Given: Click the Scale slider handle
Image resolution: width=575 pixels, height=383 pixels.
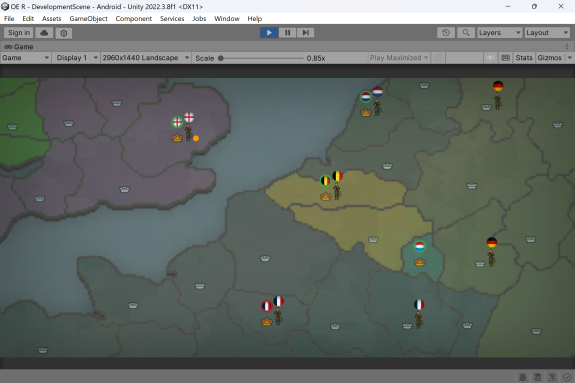Looking at the screenshot, I should (221, 58).
